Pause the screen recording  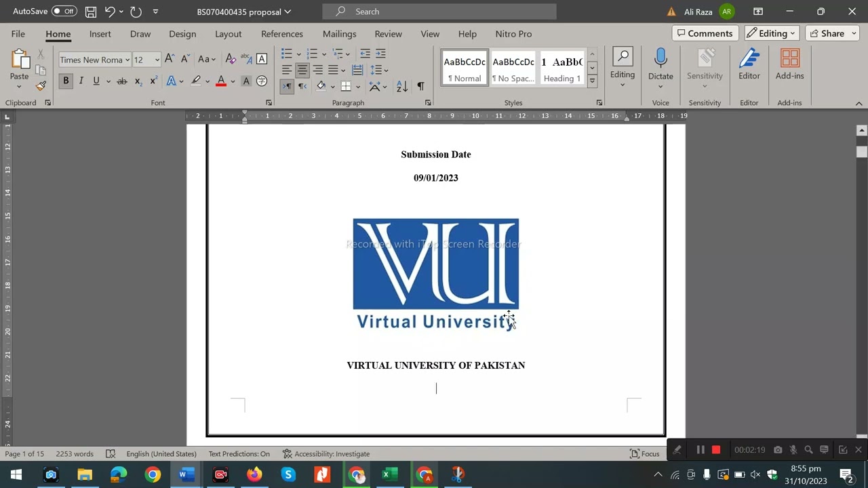[701, 449]
